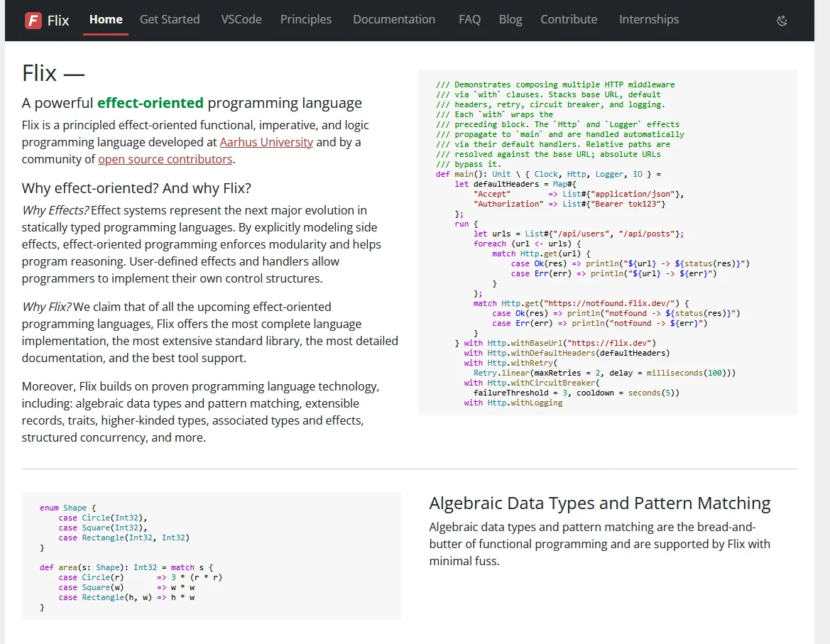
Task: Go to Get Started page
Action: pyautogui.click(x=170, y=20)
